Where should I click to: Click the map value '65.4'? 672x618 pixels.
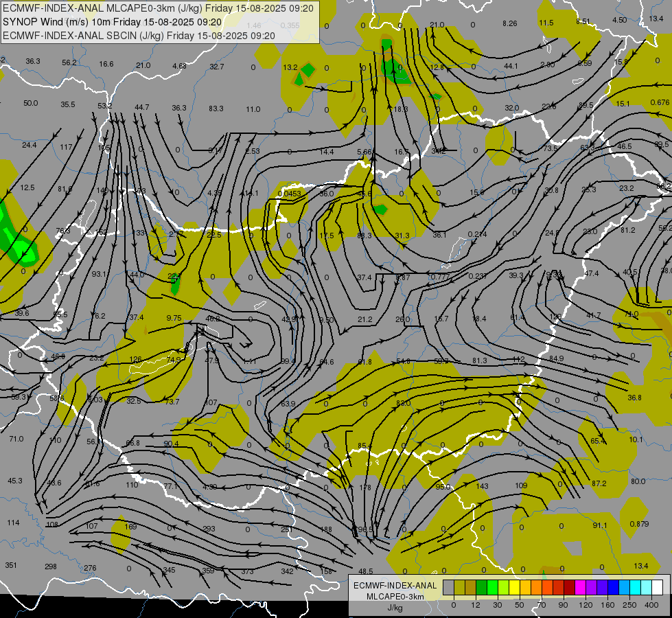click(x=598, y=441)
